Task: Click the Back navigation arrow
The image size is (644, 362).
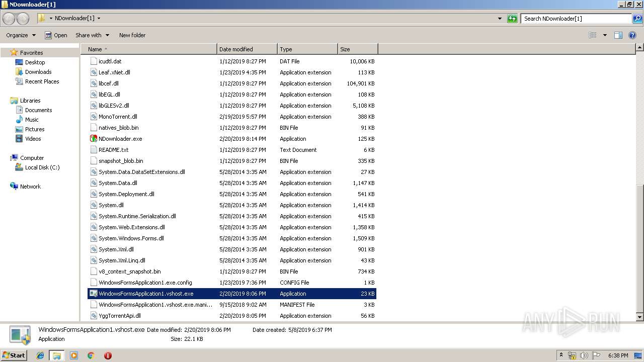Action: 9,19
